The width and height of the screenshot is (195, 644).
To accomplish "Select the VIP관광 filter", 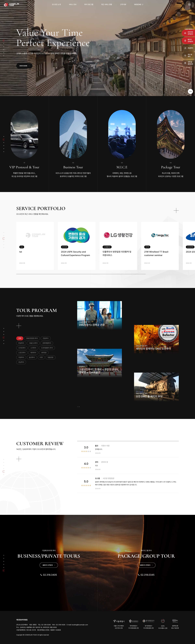I will point(44,353).
